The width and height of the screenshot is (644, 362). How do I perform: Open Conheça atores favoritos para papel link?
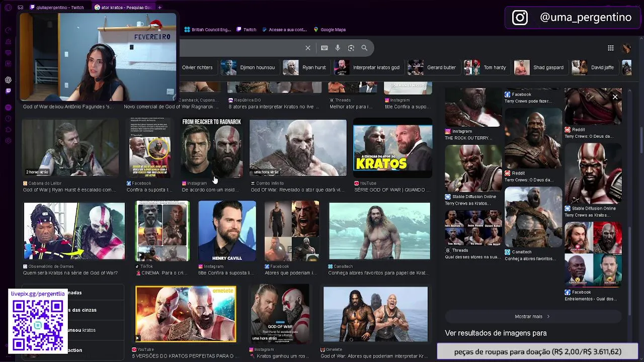[378, 273]
